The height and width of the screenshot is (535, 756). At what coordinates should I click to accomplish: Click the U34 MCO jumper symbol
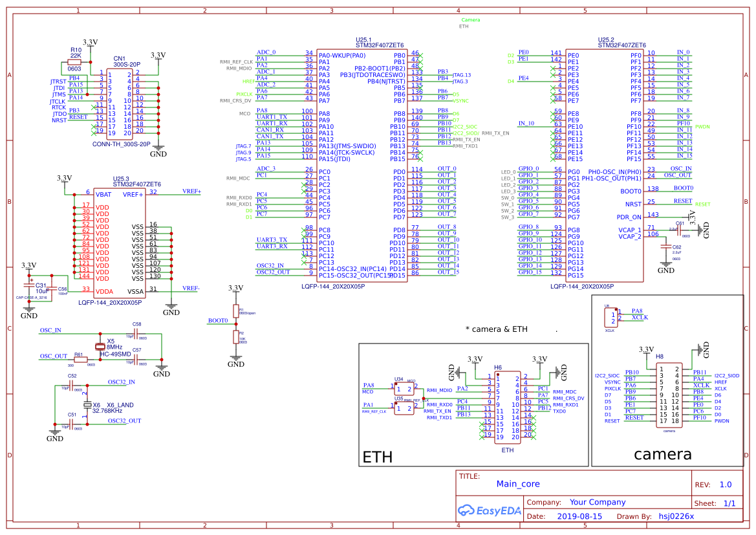404,387
